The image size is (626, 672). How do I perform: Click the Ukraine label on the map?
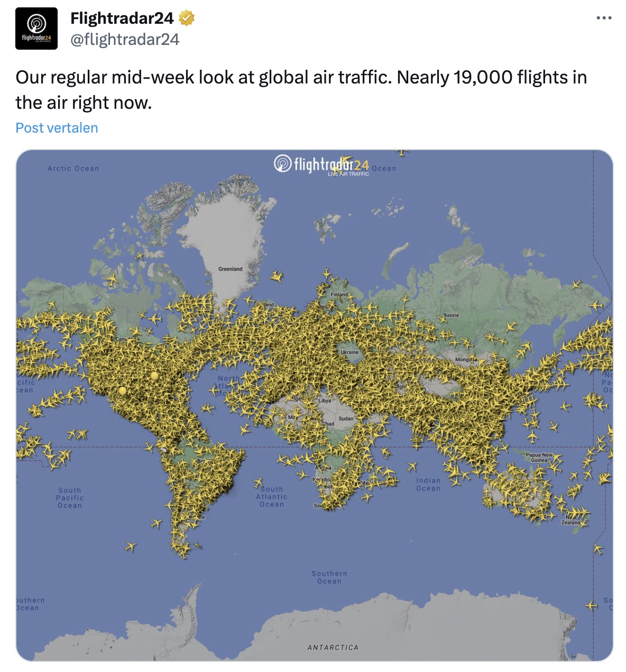[x=349, y=352]
